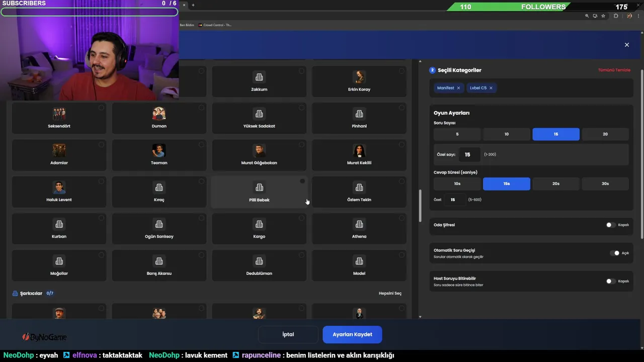The image size is (644, 362).
Task: Tick the Model selection circle
Action: click(x=401, y=255)
